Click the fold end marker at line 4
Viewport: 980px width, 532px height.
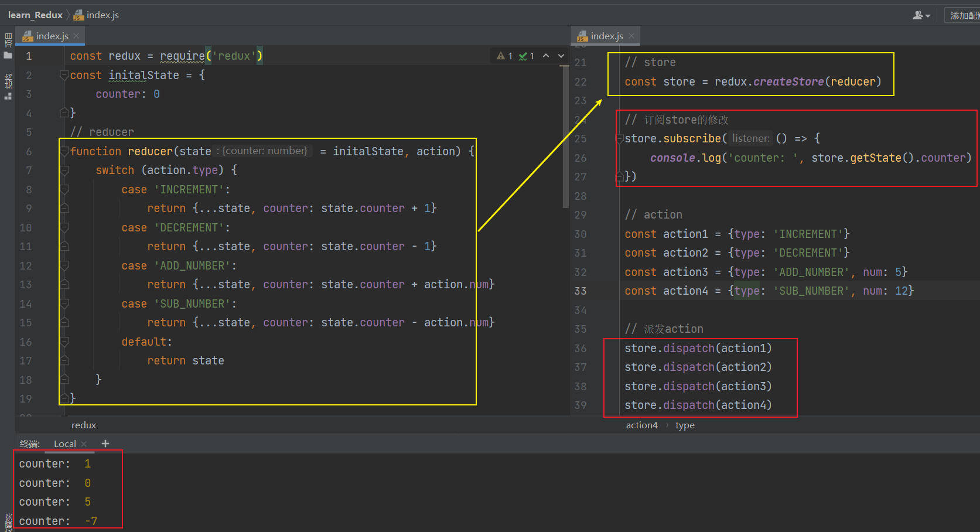coord(64,112)
